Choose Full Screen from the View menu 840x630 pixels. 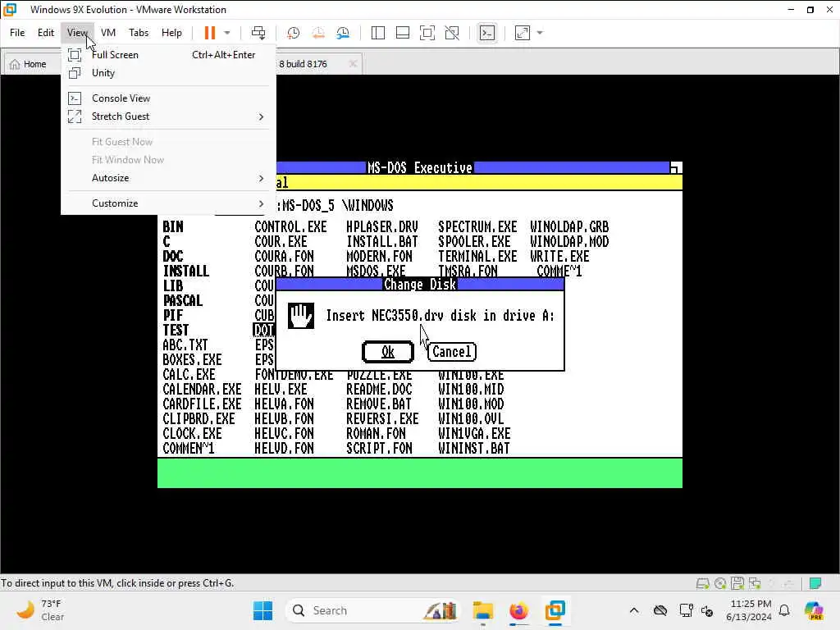[x=169, y=55]
